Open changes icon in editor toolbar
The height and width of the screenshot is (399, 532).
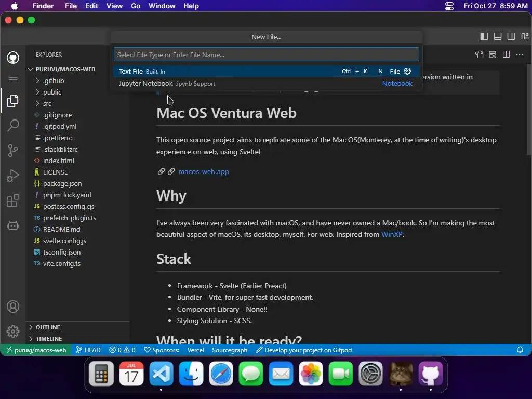pos(479,55)
